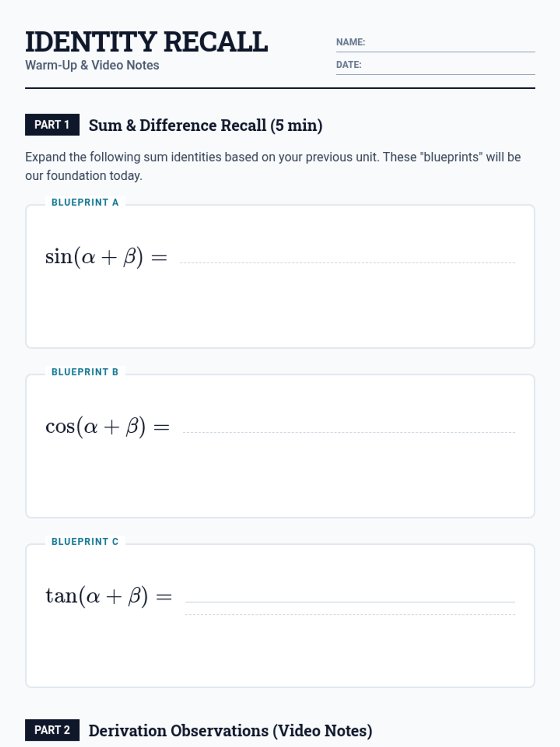Screen dimensions: 560x747
Task: Click the answer line for sin(α + β)
Action: click(347, 261)
